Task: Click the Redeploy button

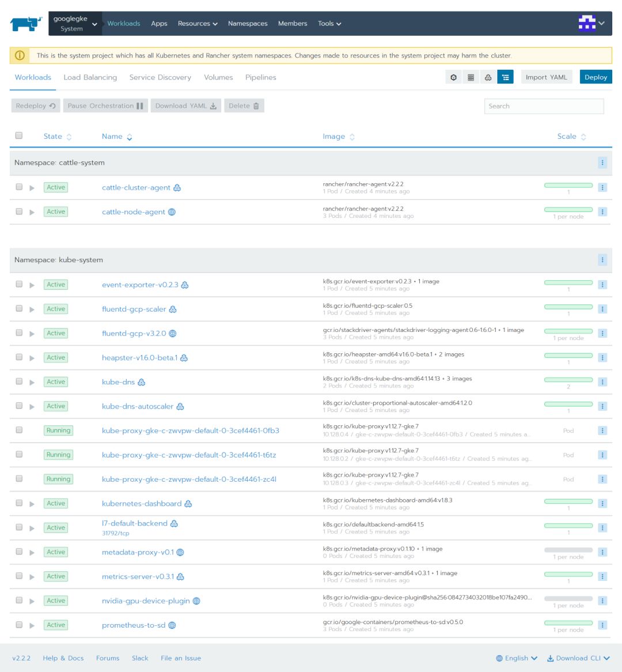Action: pyautogui.click(x=36, y=106)
